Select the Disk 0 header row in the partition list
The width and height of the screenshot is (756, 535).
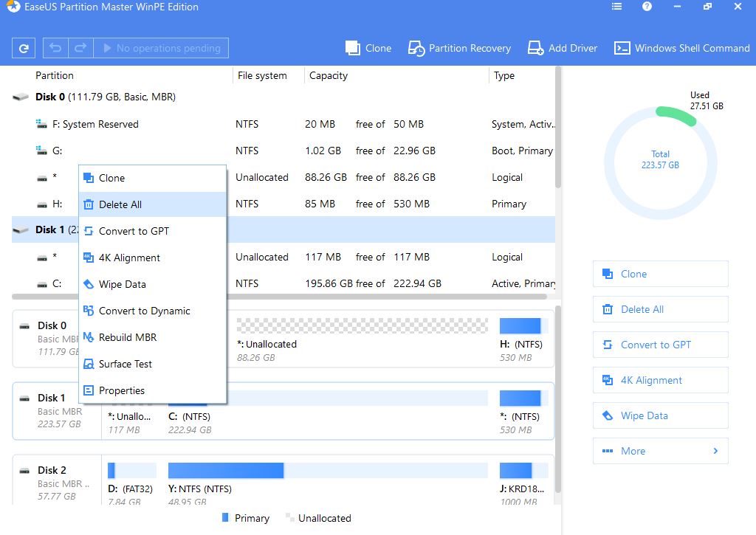tap(105, 97)
